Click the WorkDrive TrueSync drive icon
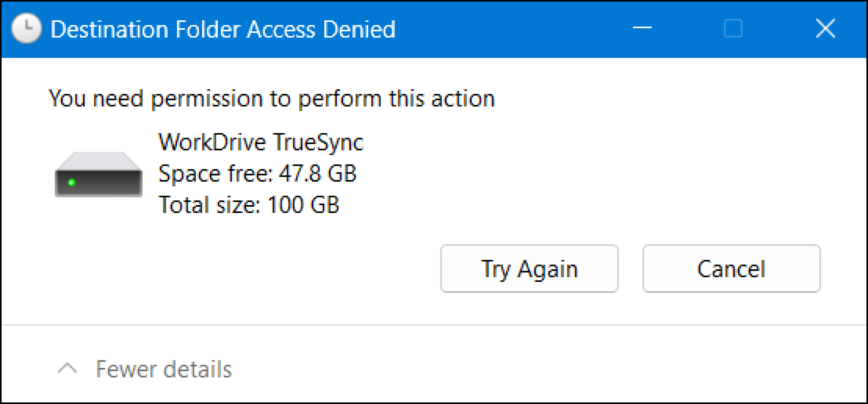868x404 pixels. point(98,175)
